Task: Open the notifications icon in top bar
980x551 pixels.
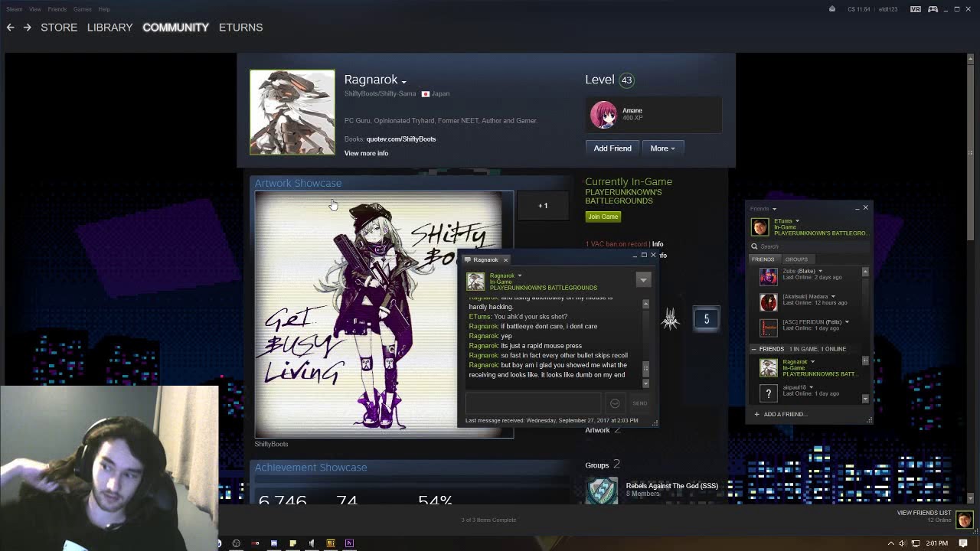Action: [x=832, y=9]
